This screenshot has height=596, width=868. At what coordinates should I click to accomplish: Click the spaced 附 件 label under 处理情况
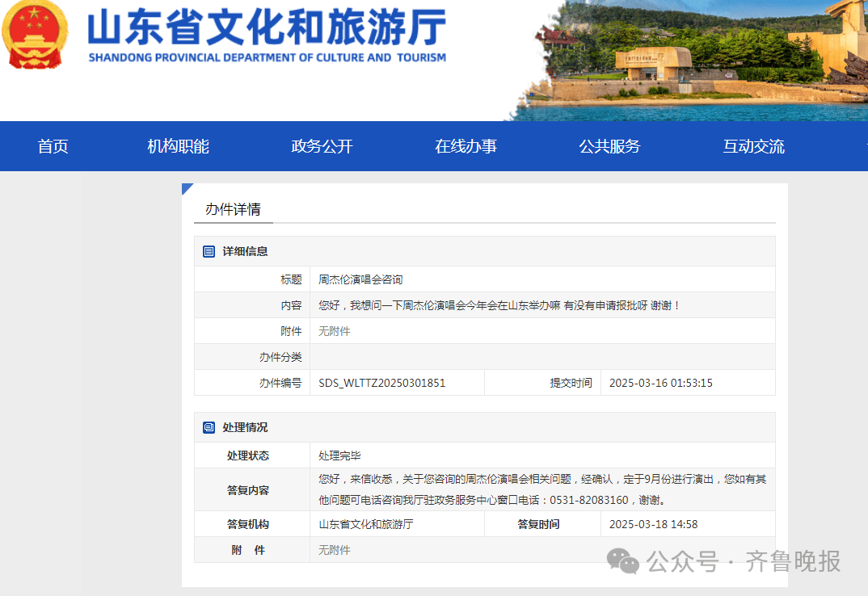(x=248, y=550)
